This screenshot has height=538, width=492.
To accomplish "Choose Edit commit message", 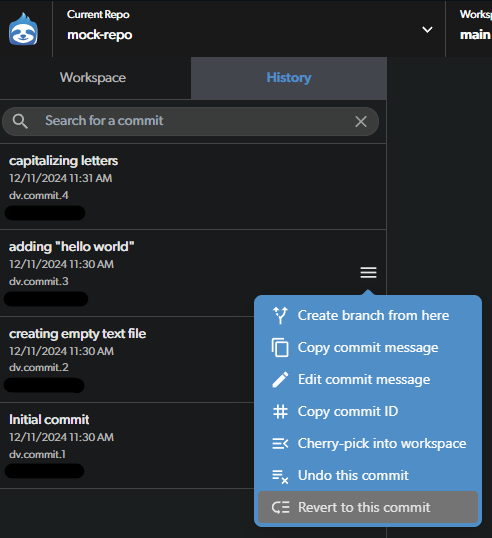I will [x=368, y=379].
